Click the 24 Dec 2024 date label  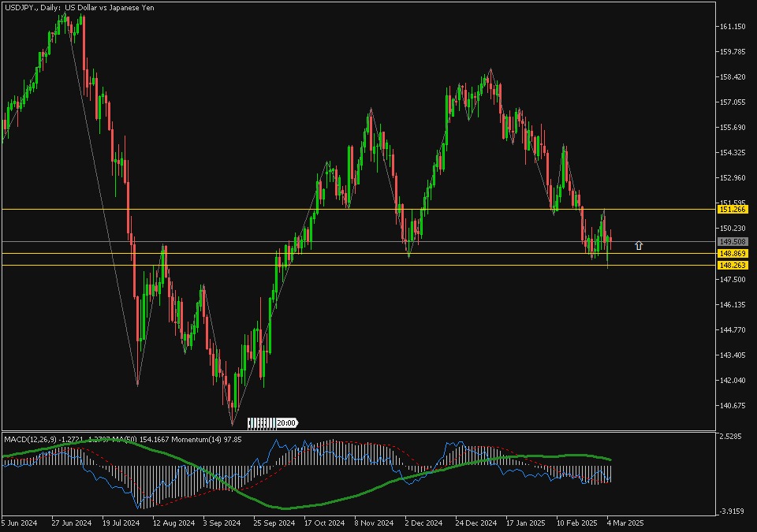476,523
